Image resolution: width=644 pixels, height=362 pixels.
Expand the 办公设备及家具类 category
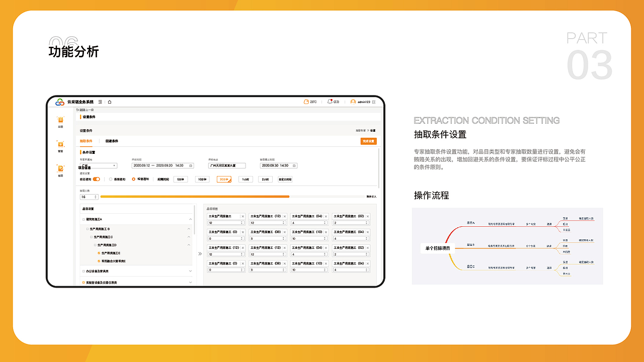point(190,271)
